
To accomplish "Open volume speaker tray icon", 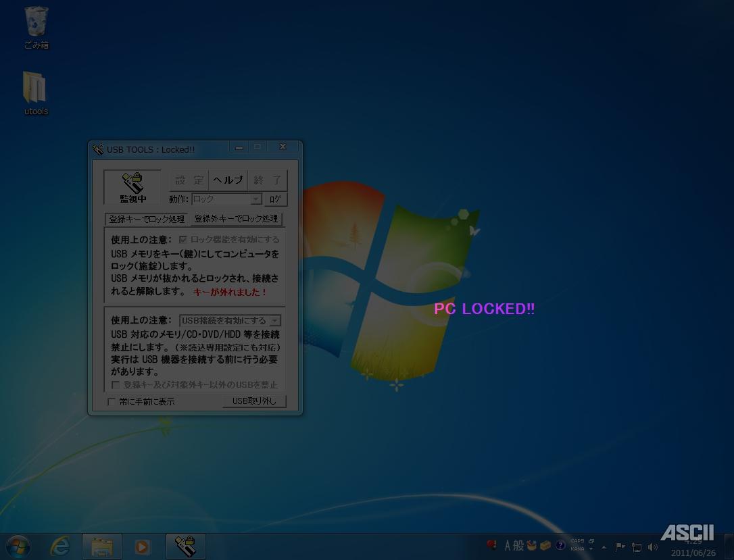I will pos(652,547).
